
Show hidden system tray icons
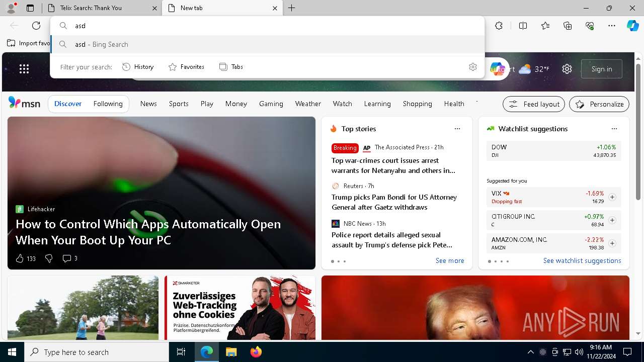[x=530, y=352]
